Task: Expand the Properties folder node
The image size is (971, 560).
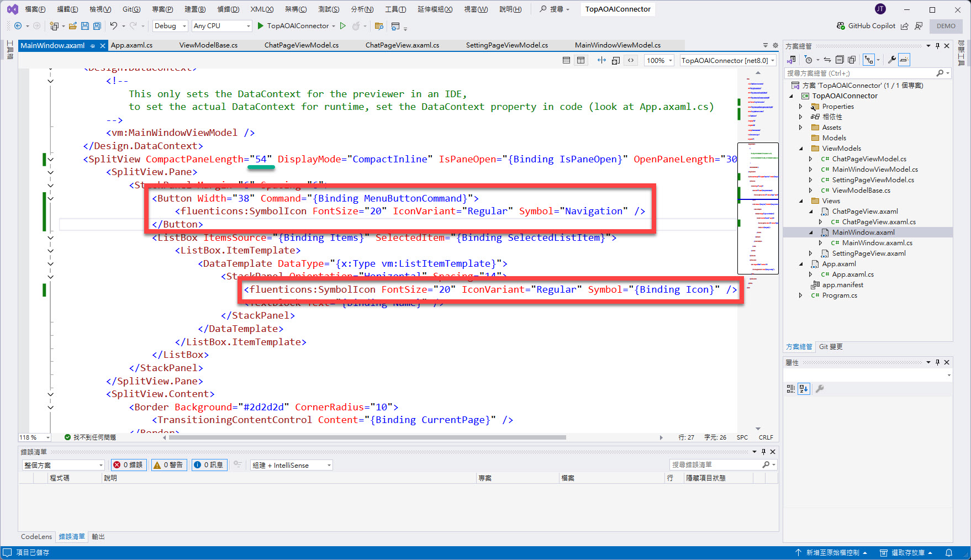Action: click(800, 107)
